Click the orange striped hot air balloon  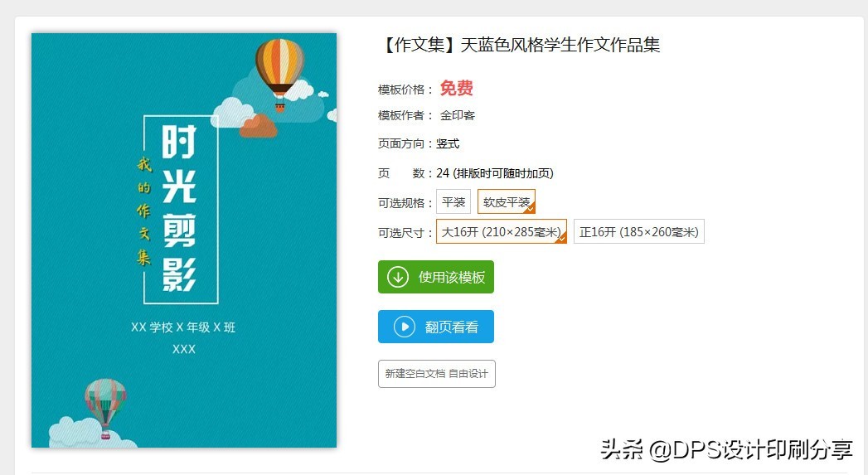coord(279,72)
